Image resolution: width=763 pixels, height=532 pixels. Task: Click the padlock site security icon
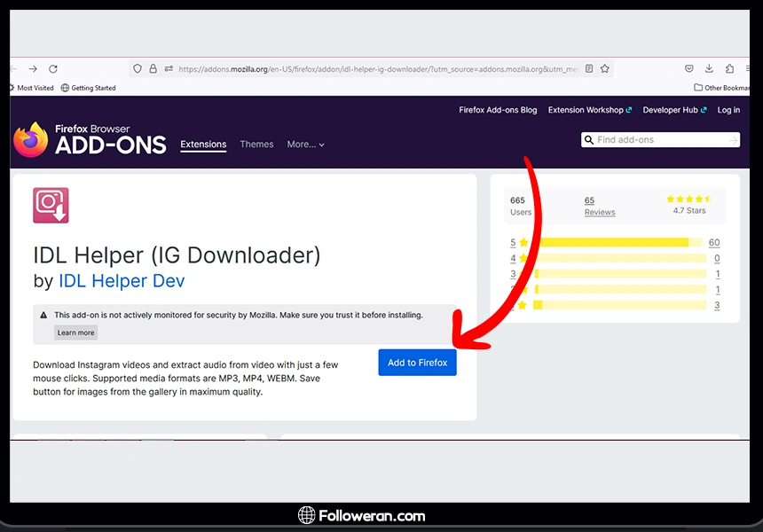(x=153, y=68)
